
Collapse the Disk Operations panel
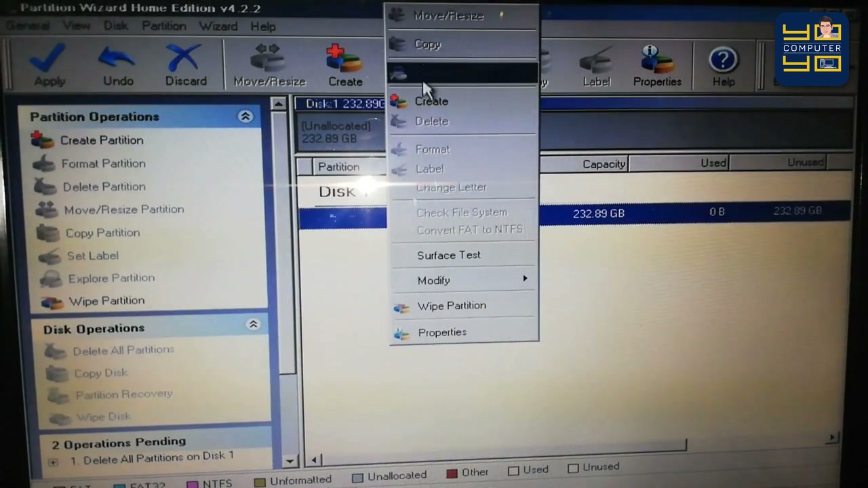[x=253, y=325]
